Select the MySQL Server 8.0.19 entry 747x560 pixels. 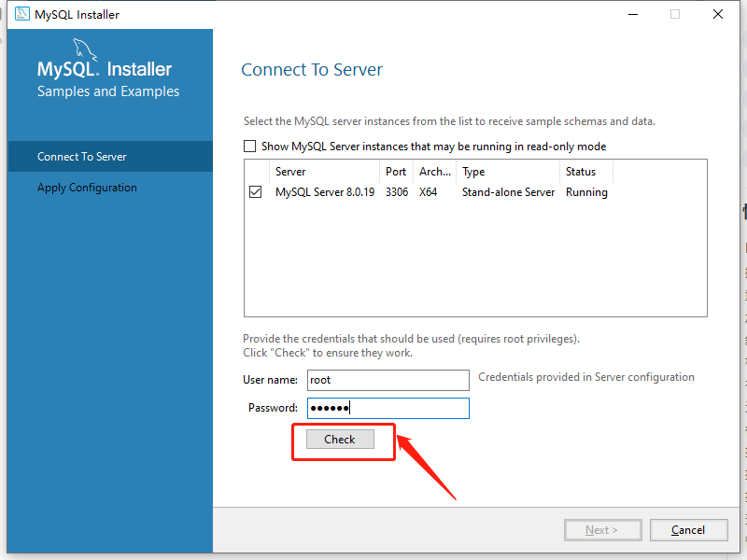(325, 192)
